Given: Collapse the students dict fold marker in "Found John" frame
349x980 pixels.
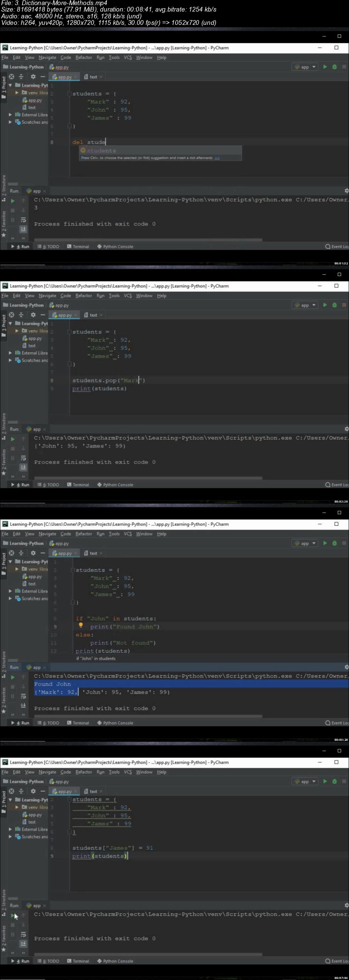Looking at the screenshot, I should [73, 570].
